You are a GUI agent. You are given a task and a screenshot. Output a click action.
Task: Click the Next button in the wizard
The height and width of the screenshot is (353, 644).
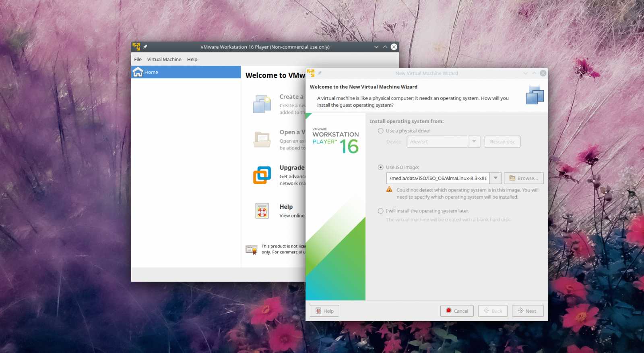(528, 311)
